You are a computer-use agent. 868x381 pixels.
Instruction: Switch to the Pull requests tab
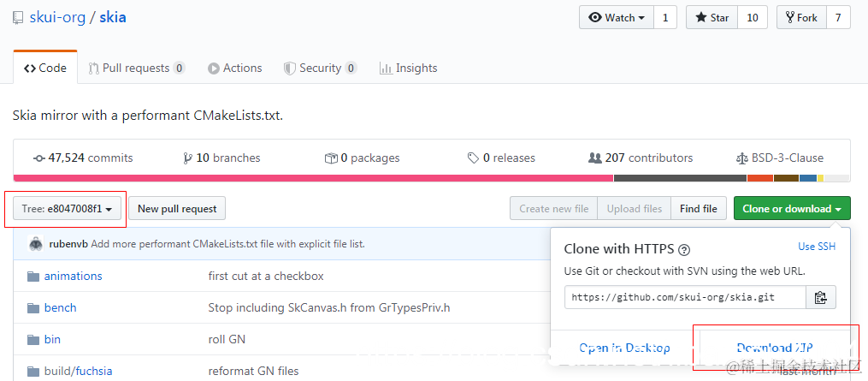(137, 68)
